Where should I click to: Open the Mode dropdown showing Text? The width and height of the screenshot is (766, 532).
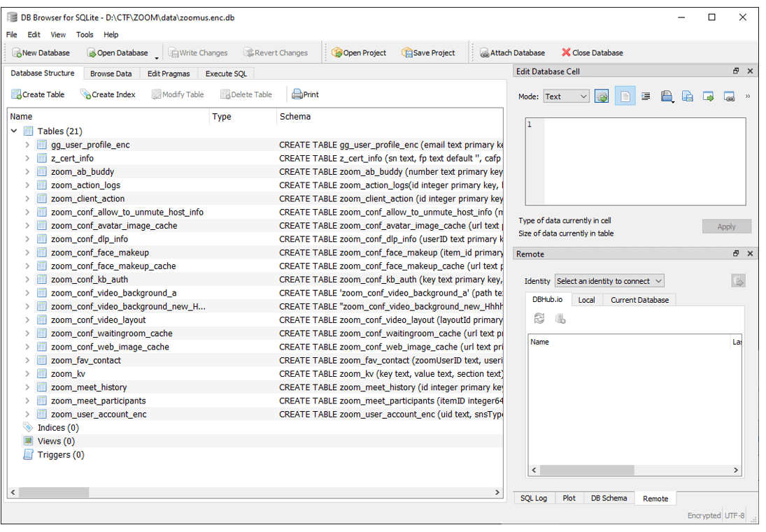tap(566, 96)
